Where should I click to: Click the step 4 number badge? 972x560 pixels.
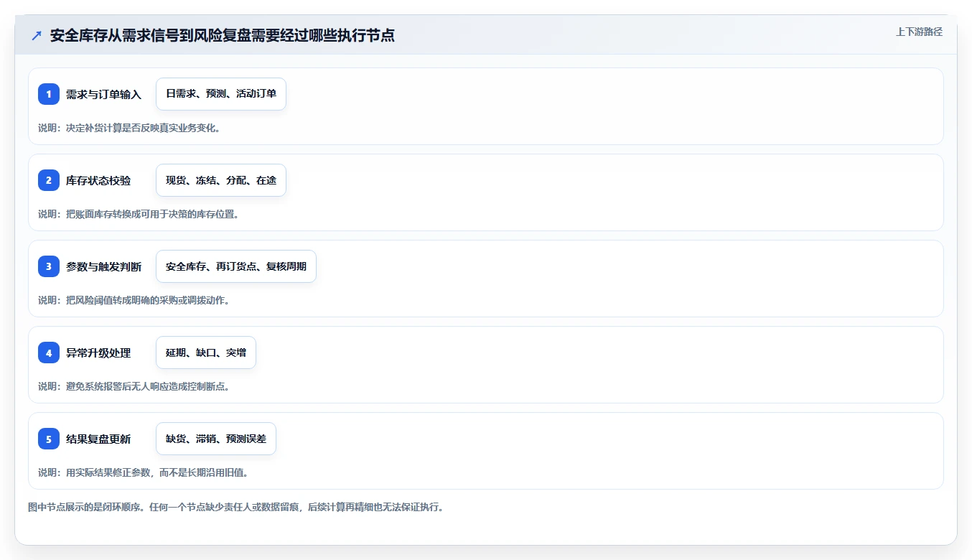coord(49,353)
